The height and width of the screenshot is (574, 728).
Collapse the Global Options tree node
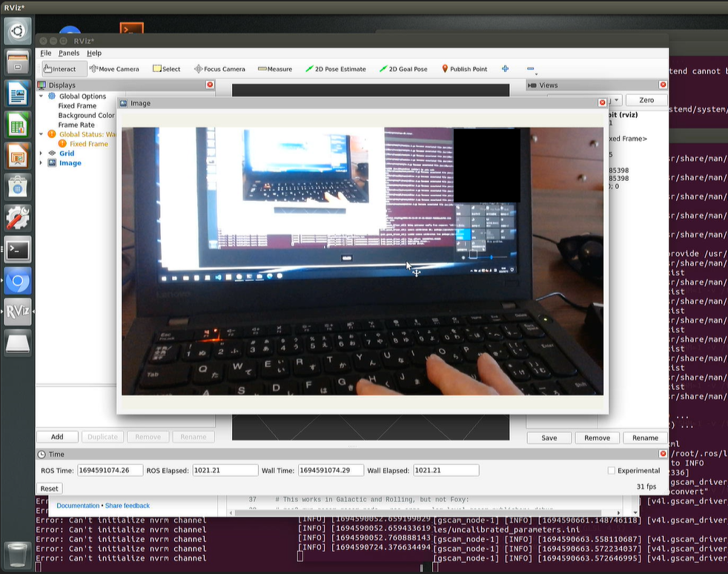(42, 96)
